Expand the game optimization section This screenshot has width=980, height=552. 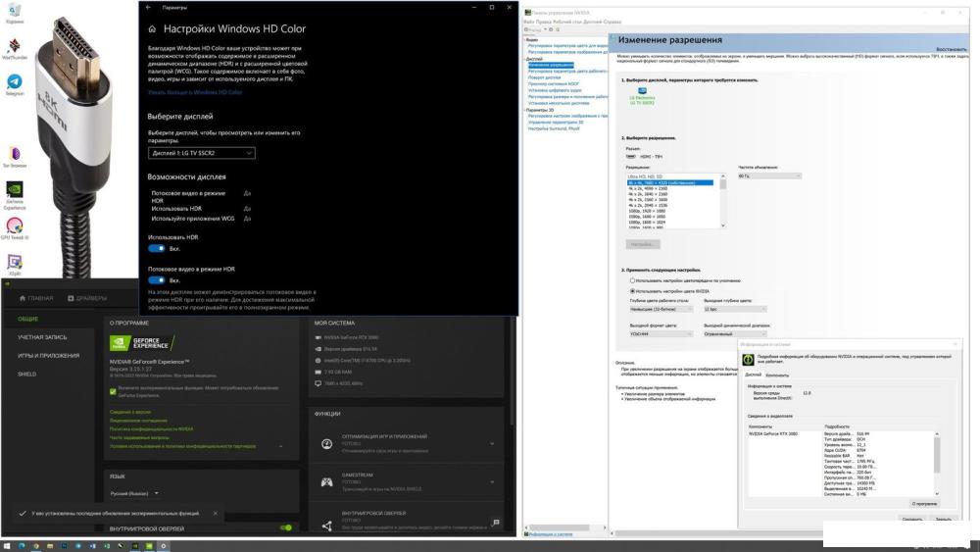pos(492,444)
